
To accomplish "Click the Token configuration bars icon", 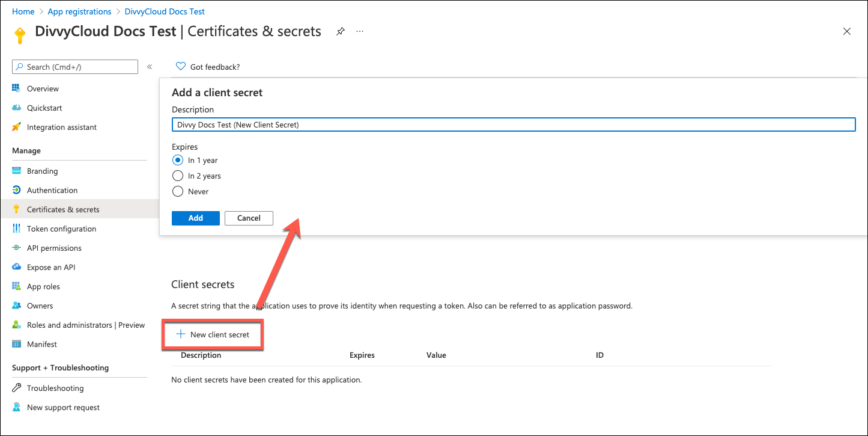I will (x=16, y=229).
